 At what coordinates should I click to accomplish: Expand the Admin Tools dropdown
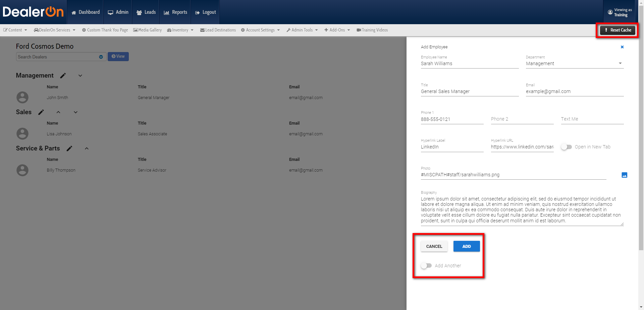(302, 30)
